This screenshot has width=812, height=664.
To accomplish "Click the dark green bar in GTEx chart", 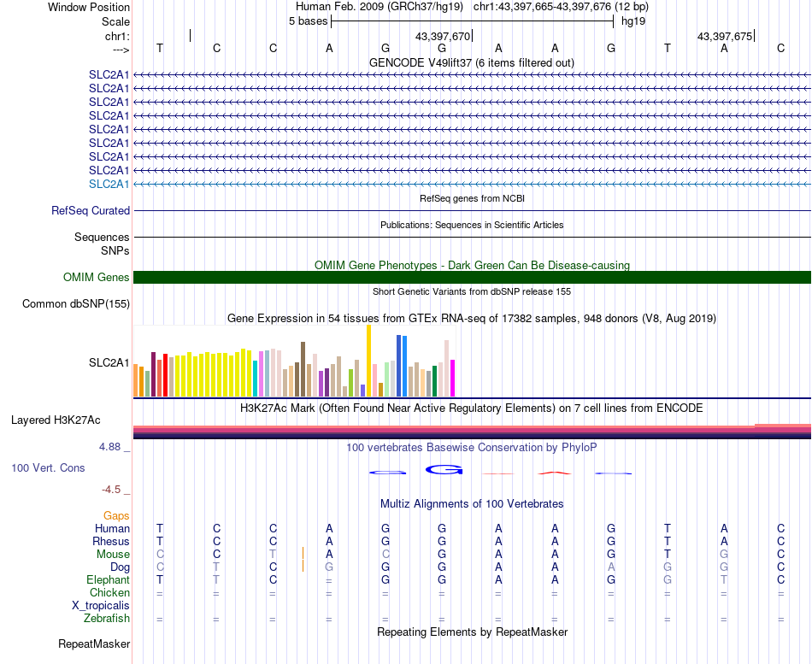I will click(434, 381).
